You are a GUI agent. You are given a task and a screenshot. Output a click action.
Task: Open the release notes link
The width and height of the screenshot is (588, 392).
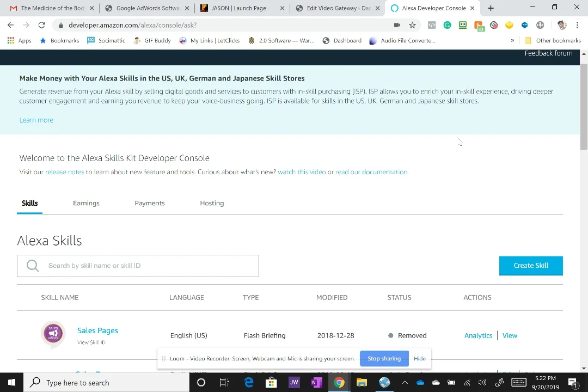[64, 172]
